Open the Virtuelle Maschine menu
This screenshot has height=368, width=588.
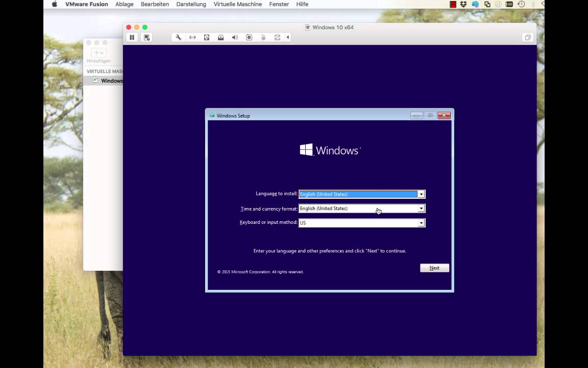click(x=238, y=4)
